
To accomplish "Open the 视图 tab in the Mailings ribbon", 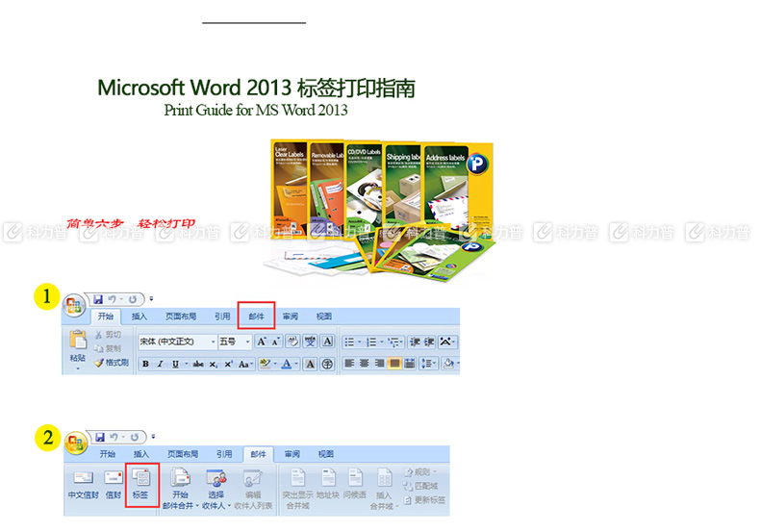I will coord(326,454).
